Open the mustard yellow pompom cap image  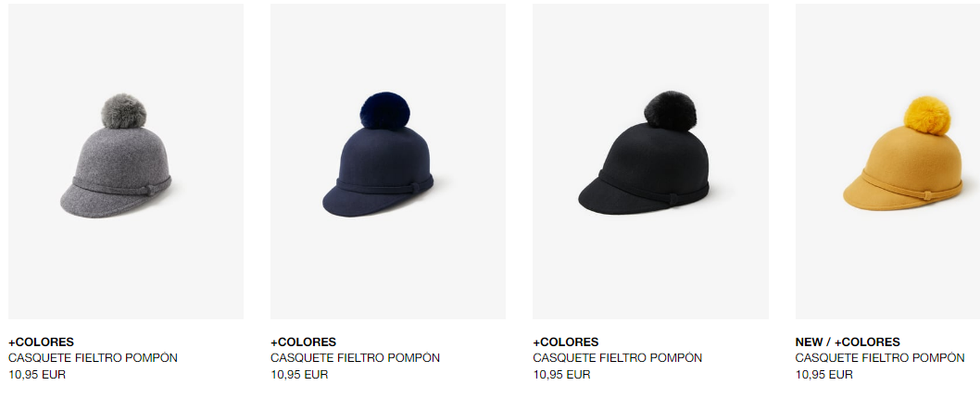point(887,162)
